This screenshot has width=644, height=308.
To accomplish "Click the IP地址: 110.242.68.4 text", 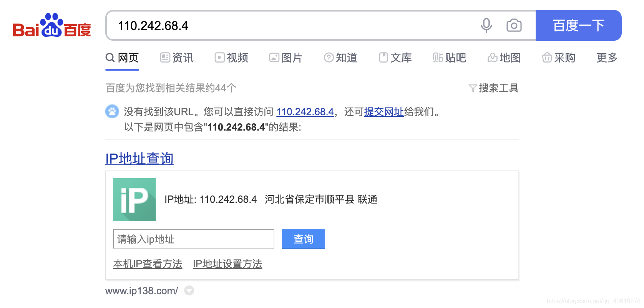I will 211,199.
